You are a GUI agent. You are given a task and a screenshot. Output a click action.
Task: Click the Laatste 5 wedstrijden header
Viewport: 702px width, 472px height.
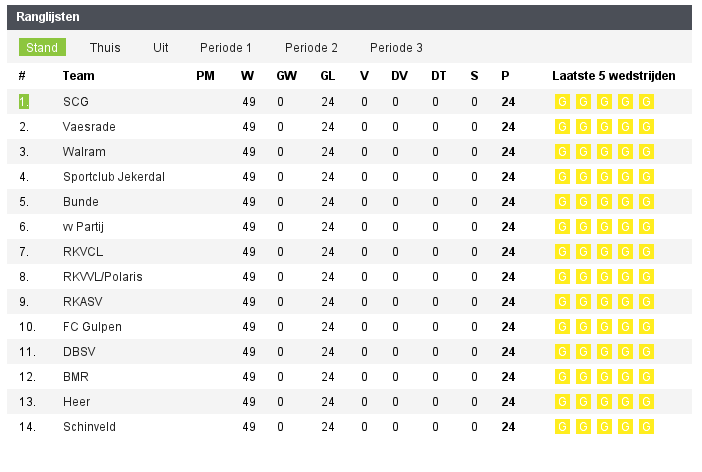click(x=614, y=76)
